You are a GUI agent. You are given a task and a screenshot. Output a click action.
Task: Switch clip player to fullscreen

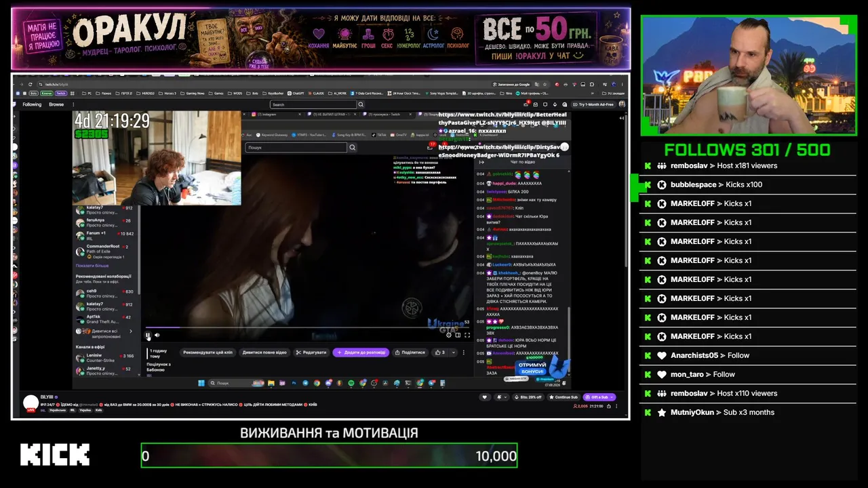point(467,335)
